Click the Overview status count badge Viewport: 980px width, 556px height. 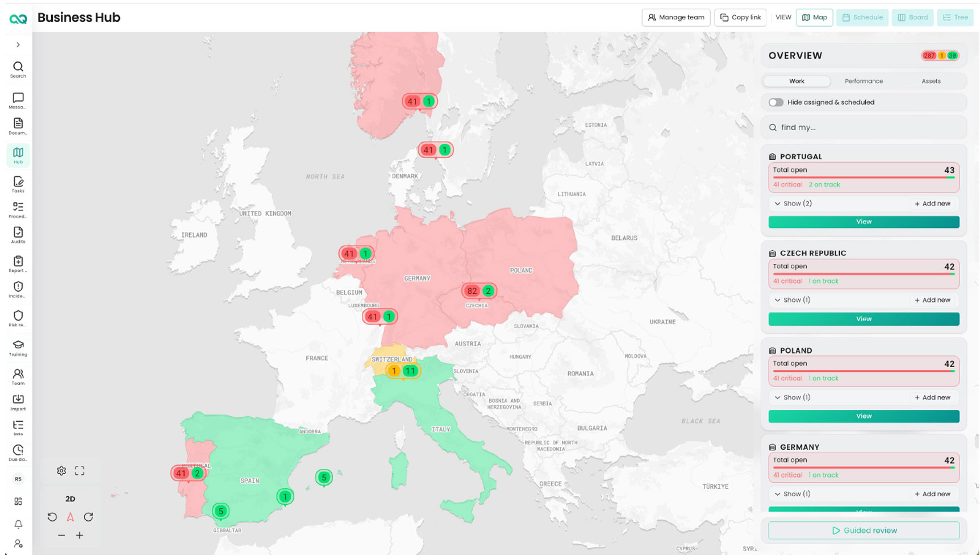[x=940, y=56]
